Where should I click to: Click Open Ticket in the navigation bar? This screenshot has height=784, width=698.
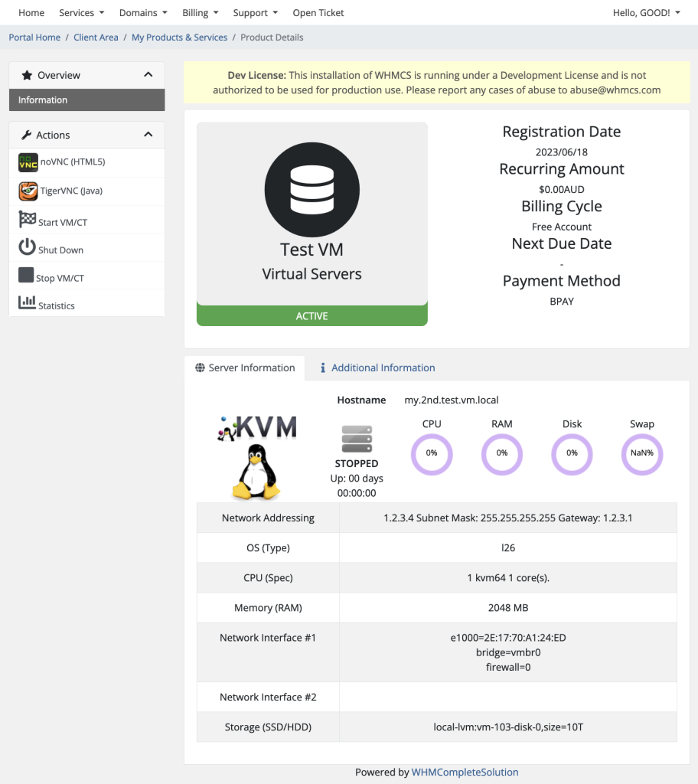(318, 13)
